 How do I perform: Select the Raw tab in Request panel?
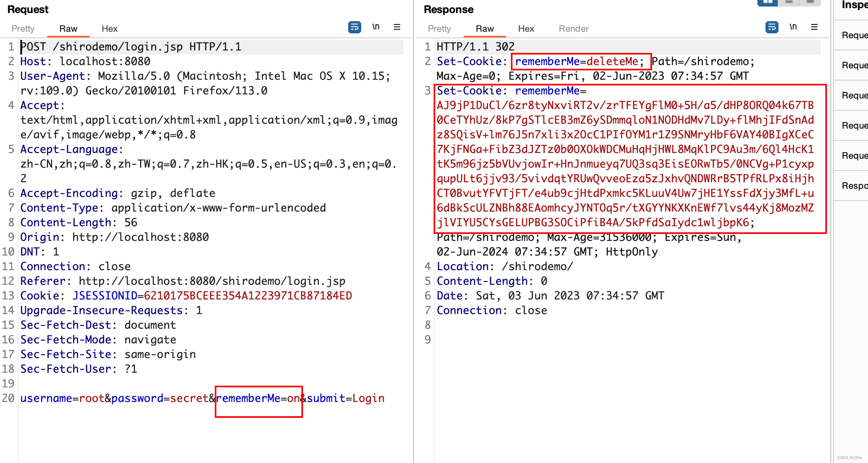[x=68, y=28]
